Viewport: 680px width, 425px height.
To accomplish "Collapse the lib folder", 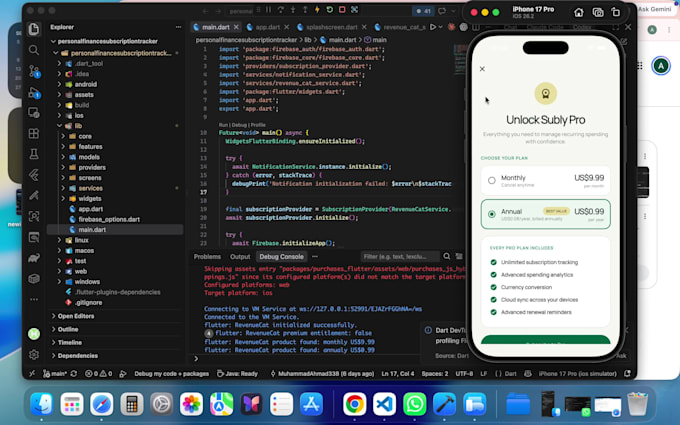I will 59,126.
